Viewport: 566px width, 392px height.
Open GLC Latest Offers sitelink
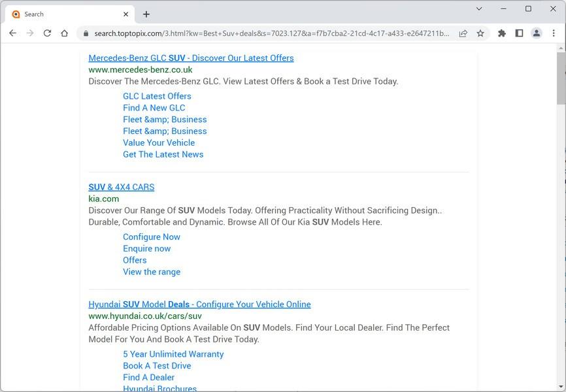(157, 97)
